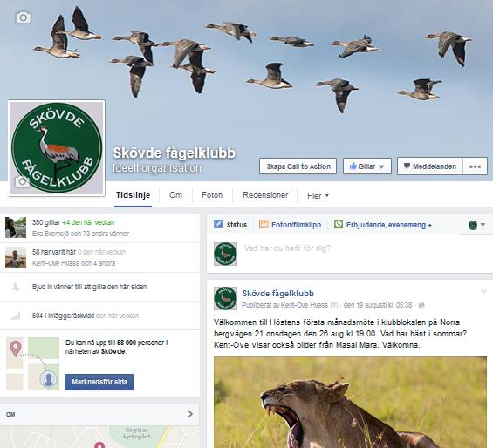This screenshot has width=493, height=448.
Task: Click the Skapa Call to Action button
Action: tap(298, 166)
